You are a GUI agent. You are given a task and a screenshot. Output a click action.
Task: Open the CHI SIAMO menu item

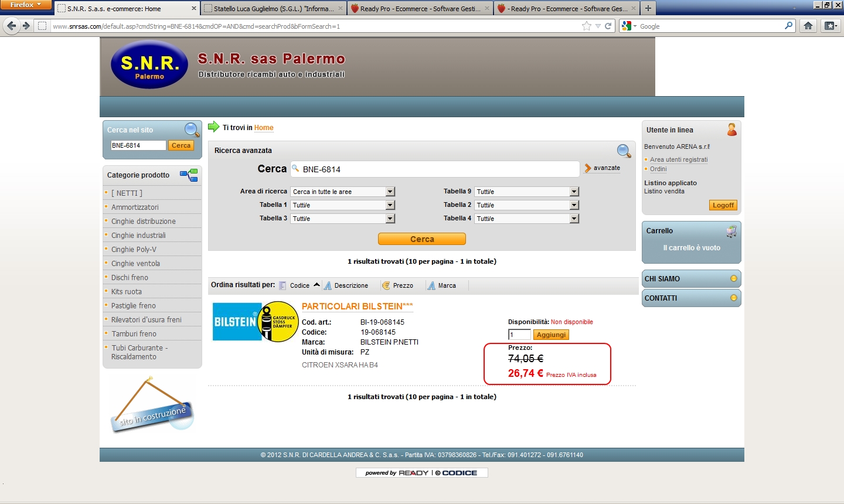[691, 279]
